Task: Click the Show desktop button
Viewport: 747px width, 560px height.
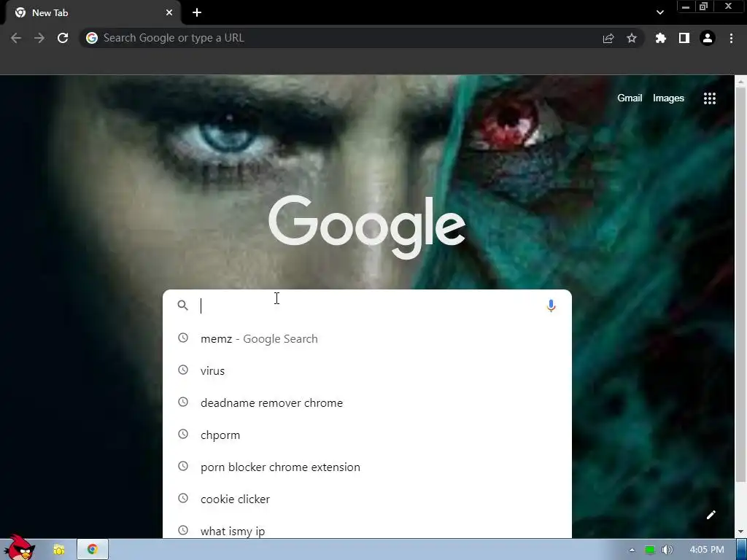Action: click(x=742, y=550)
